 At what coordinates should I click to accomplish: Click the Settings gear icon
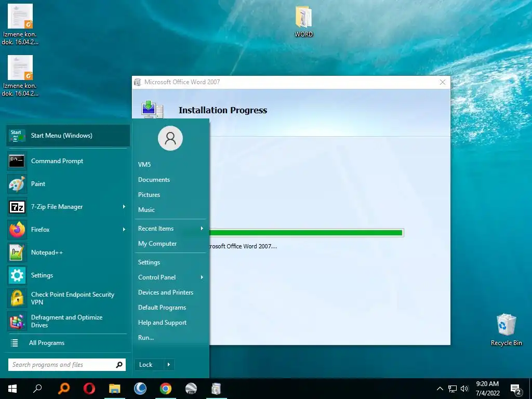click(x=17, y=275)
